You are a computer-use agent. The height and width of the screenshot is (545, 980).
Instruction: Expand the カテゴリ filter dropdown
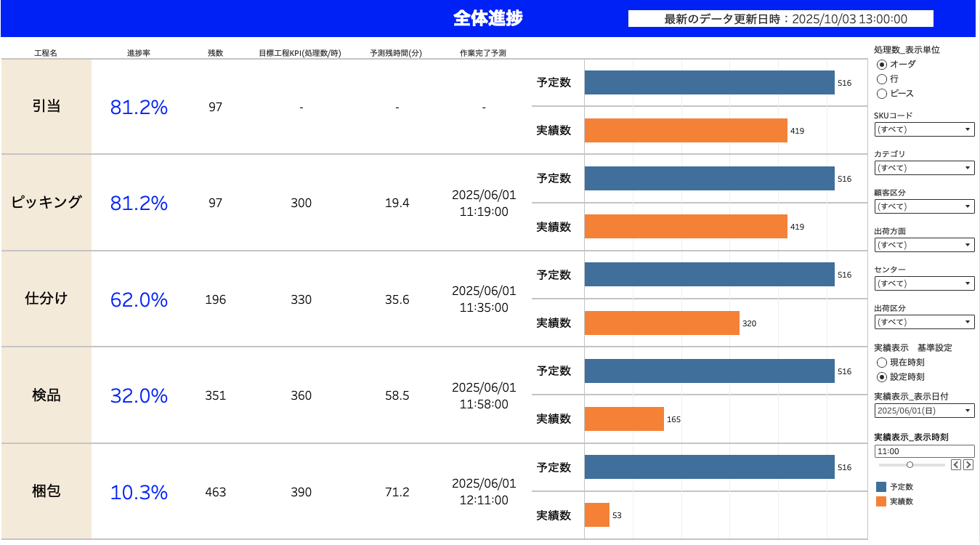tap(924, 168)
